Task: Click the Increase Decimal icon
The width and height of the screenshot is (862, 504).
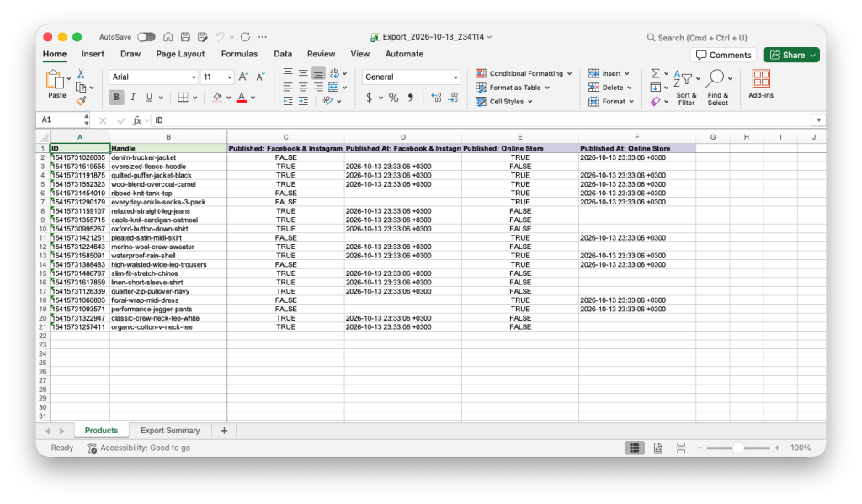Action: [x=436, y=98]
